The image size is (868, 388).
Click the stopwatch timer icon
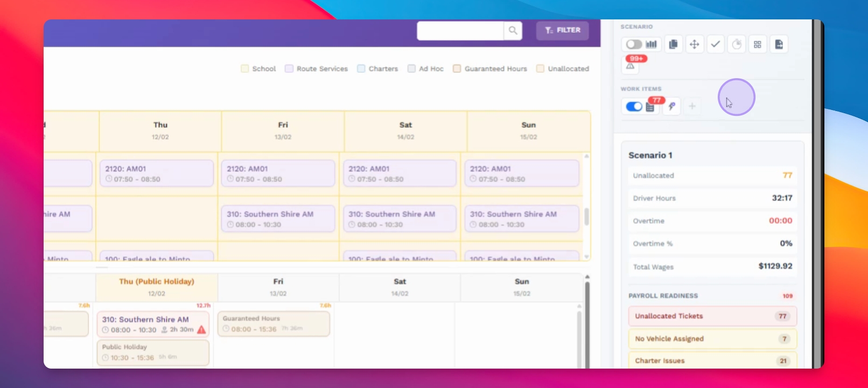[x=737, y=44]
